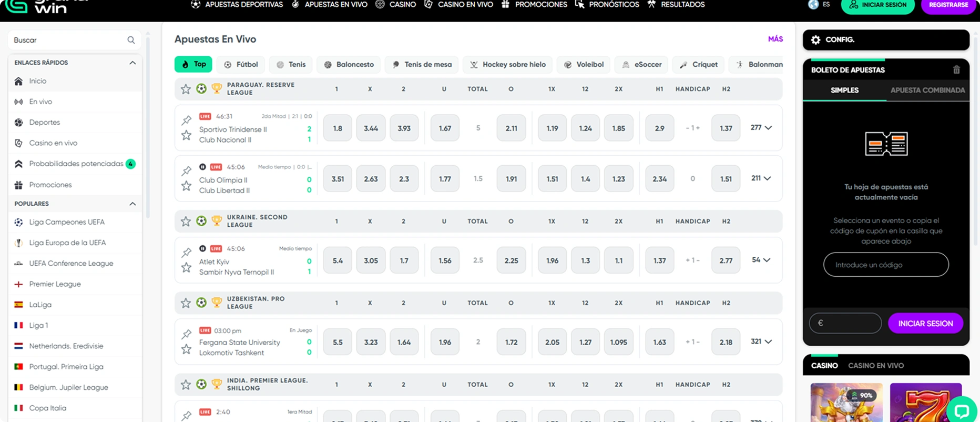Click the search magnifier icon
The height and width of the screenshot is (422, 980).
[x=131, y=40]
